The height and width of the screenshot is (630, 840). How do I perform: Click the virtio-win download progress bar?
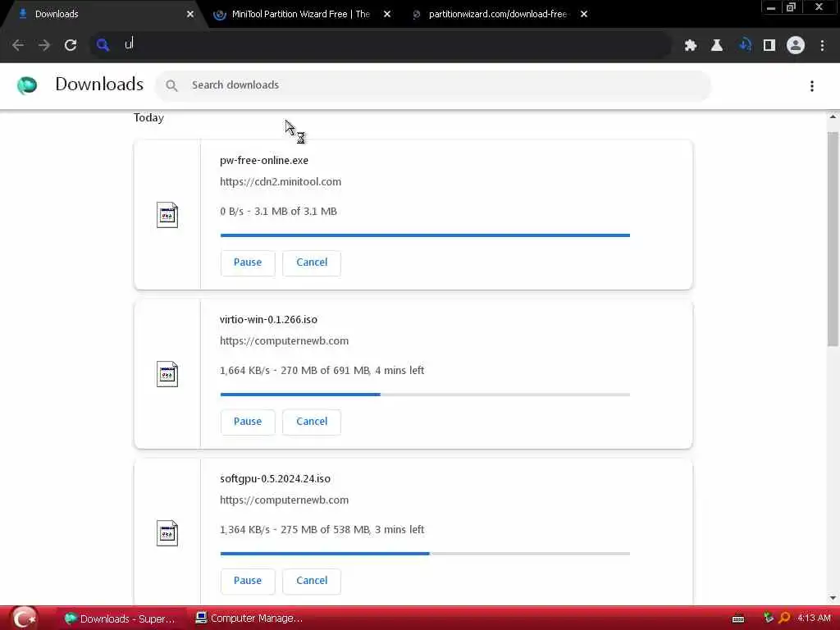425,395
